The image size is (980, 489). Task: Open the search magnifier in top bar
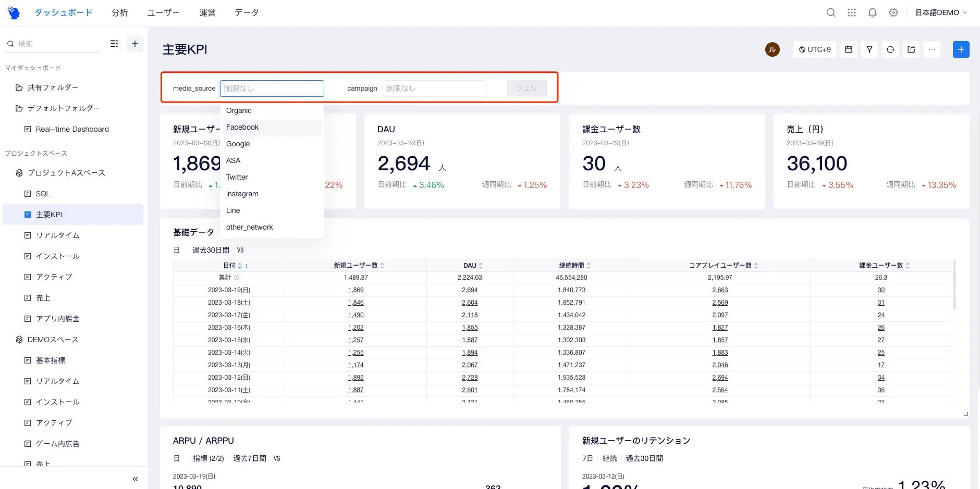click(831, 12)
